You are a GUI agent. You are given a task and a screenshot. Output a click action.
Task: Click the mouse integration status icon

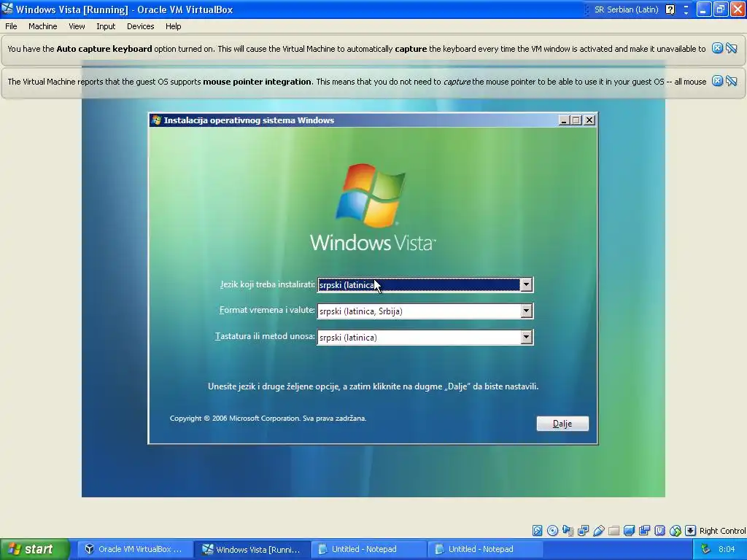pos(675,531)
